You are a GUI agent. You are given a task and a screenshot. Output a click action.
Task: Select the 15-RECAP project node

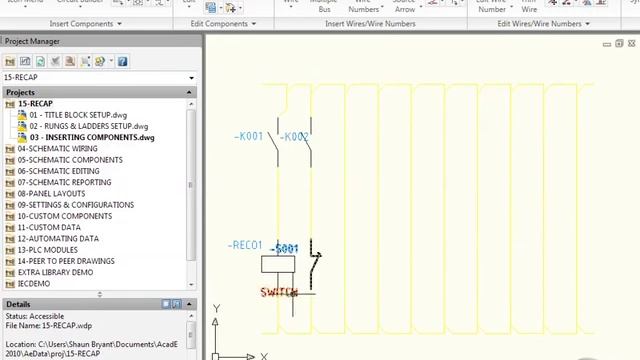35,104
